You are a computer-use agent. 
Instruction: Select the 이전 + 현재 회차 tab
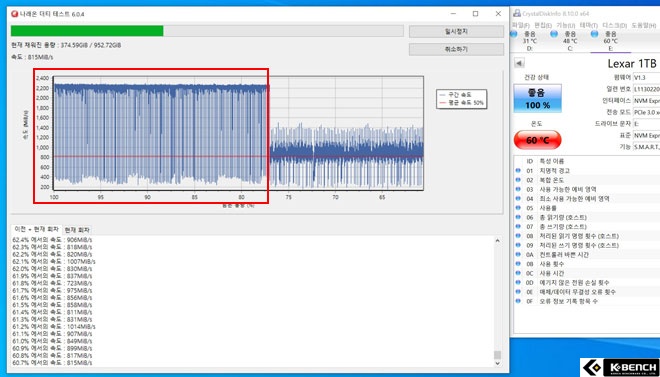[37, 229]
